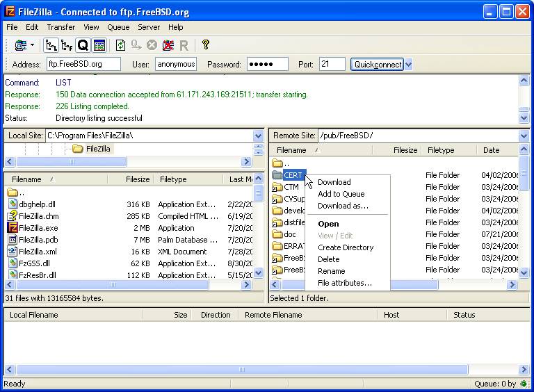This screenshot has height=392, width=534.
Task: Click the Disconnect toolbar icon
Action: 168,45
